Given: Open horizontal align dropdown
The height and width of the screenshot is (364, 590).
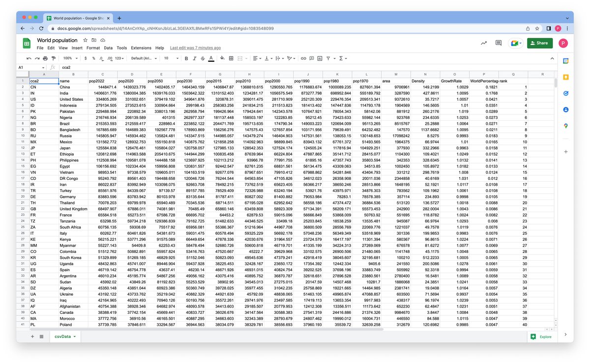Looking at the screenshot, I should (257, 58).
